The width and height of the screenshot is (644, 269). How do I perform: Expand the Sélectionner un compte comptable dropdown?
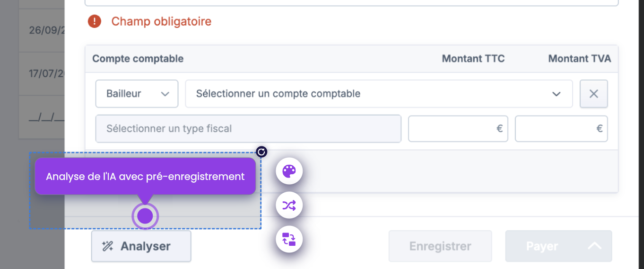(x=378, y=94)
